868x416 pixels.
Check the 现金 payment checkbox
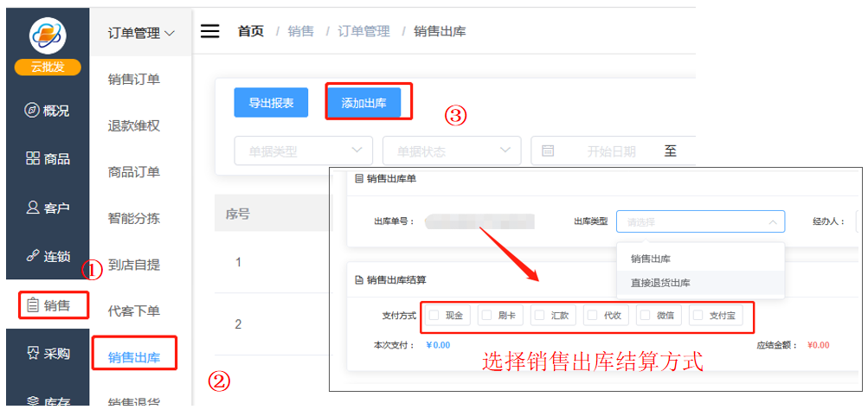[x=434, y=316]
